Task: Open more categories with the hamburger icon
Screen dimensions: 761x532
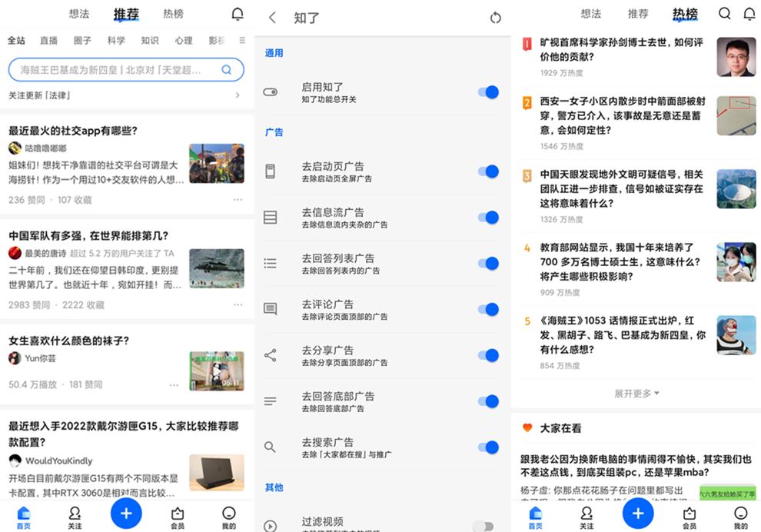Action: (241, 41)
